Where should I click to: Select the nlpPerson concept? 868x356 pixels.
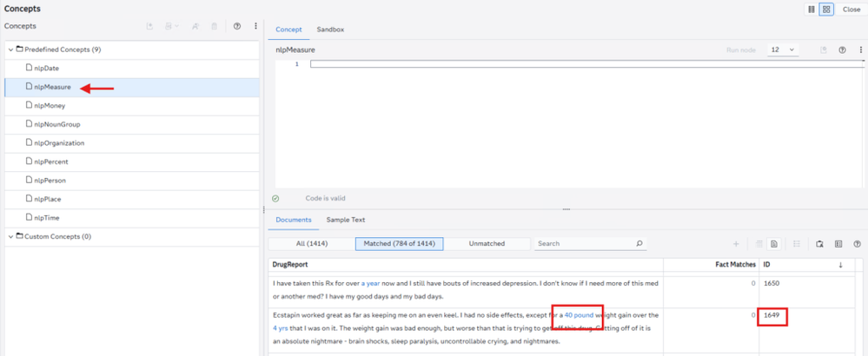click(x=132, y=181)
